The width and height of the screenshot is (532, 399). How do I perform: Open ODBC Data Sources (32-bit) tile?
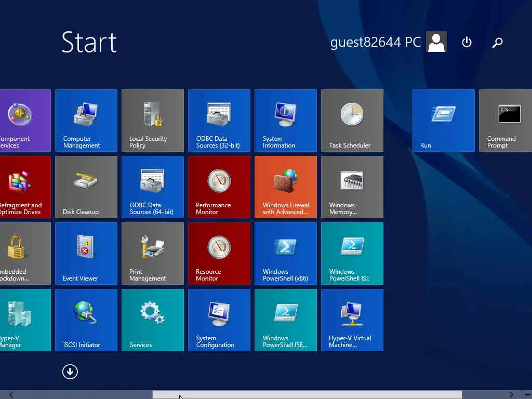219,121
